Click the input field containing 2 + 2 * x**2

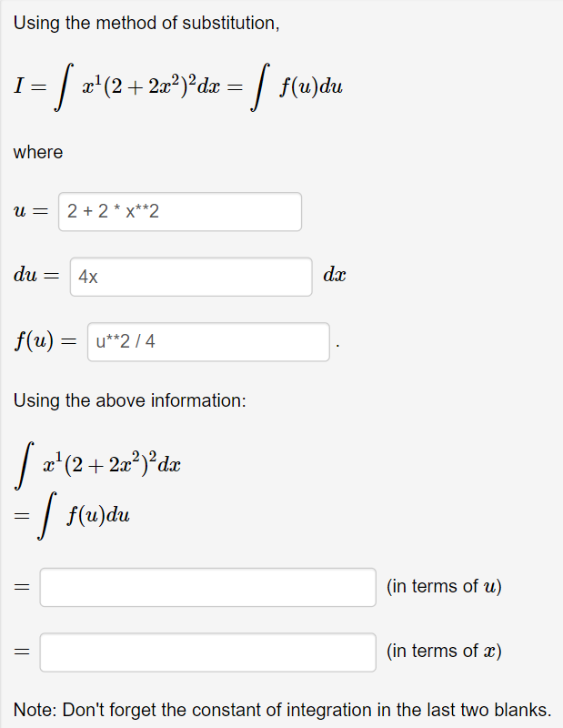click(x=178, y=211)
